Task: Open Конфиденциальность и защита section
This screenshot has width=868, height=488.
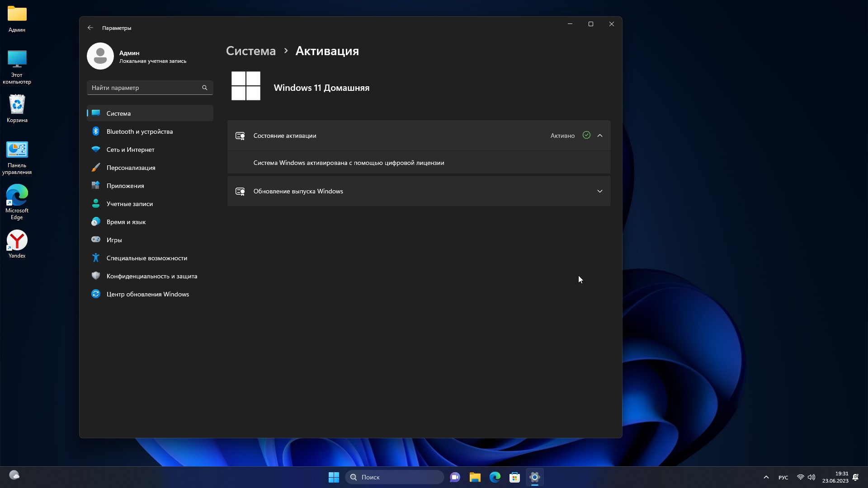Action: [151, 276]
